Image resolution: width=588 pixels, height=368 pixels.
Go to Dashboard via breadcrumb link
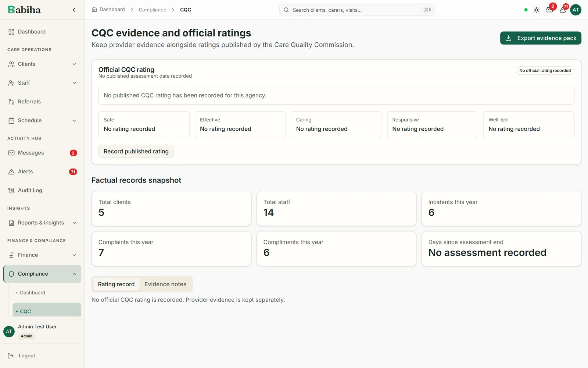[112, 10]
